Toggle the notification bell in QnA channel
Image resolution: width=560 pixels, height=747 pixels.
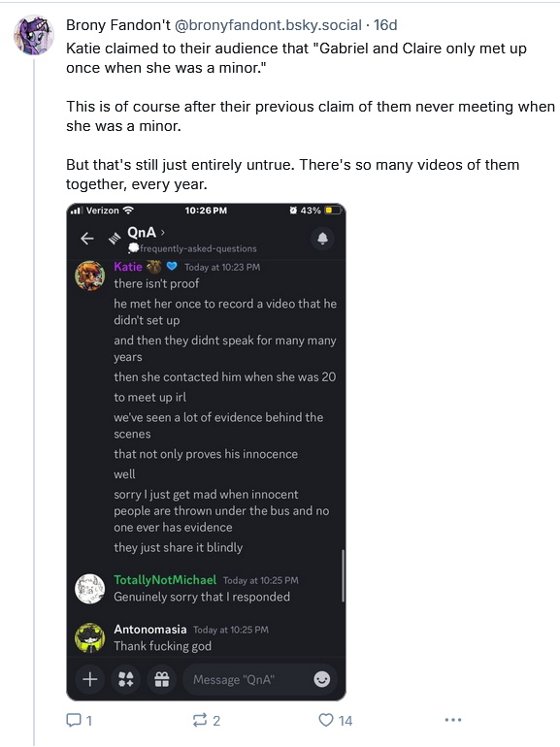point(322,238)
